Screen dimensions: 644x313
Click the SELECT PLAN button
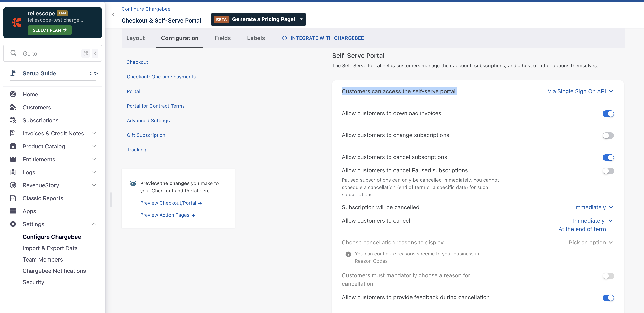point(49,30)
